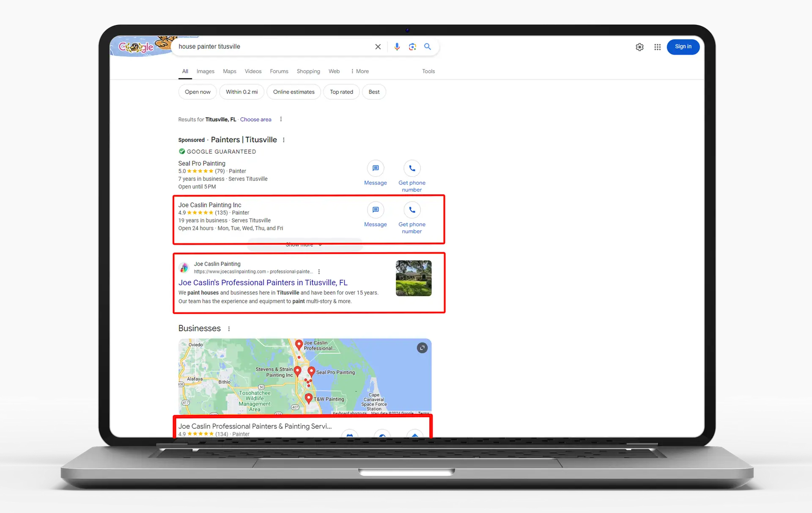
Task: Click the Settings gear icon
Action: 639,47
